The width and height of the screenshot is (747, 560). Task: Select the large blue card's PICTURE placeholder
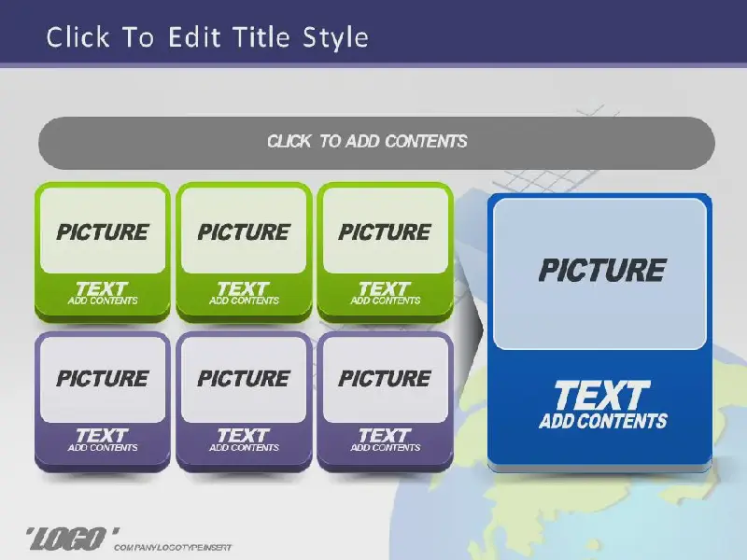tap(600, 273)
